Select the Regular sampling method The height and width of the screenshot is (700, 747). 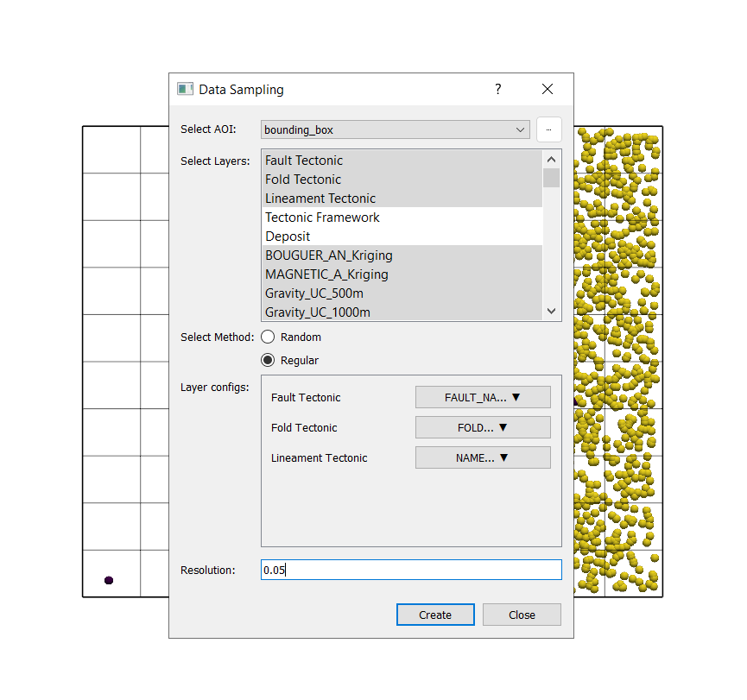click(x=269, y=361)
